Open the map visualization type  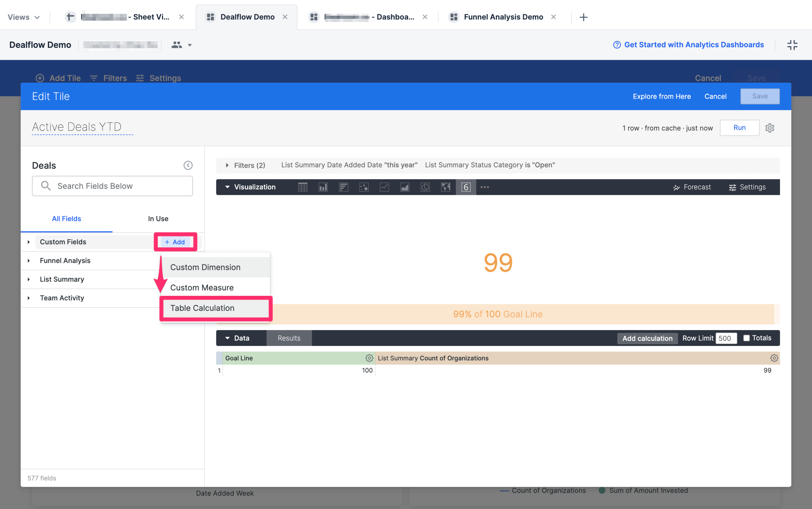(445, 187)
